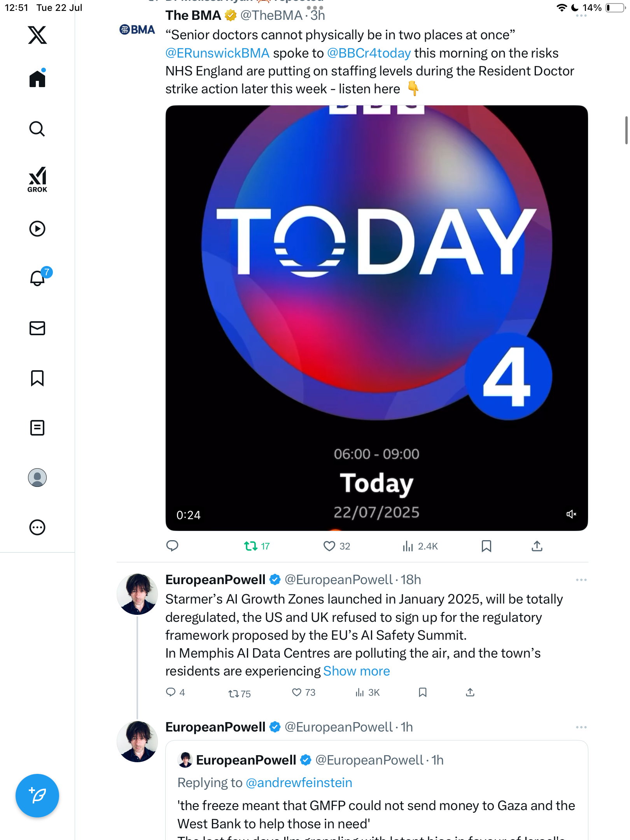
Task: Open the X home logo
Action: [x=37, y=35]
